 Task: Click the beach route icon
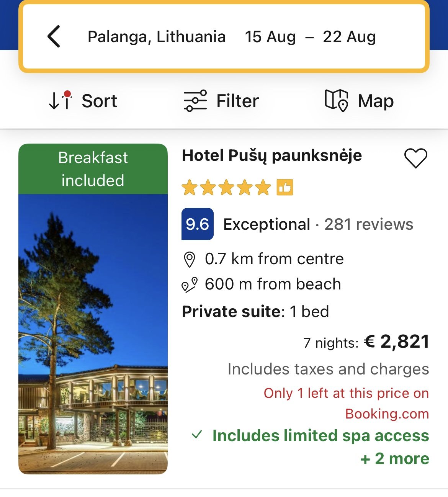click(x=190, y=285)
